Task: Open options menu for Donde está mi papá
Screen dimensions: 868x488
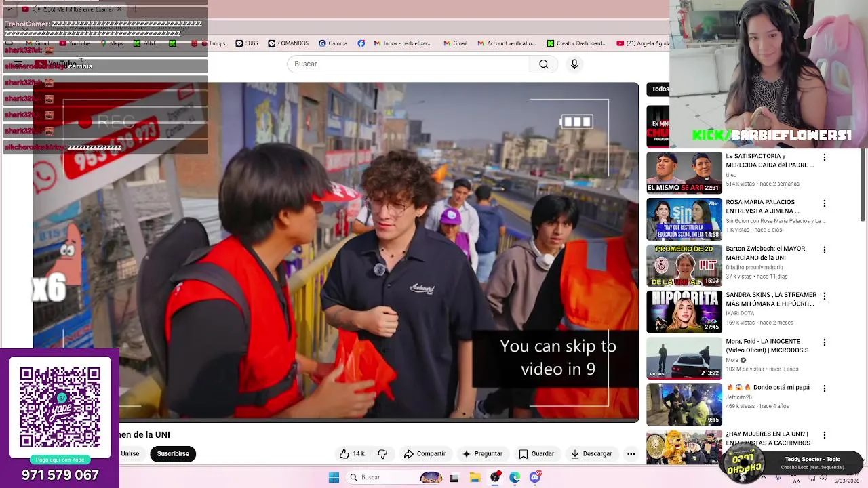Action: pos(825,388)
